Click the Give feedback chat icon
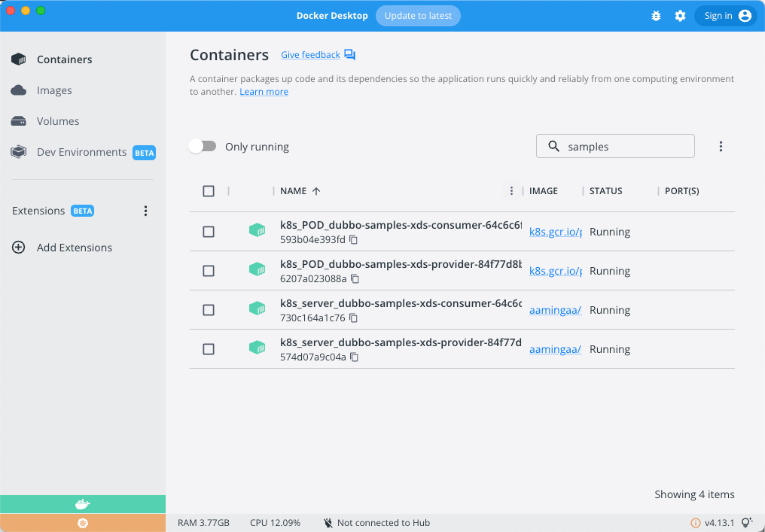 pos(349,55)
